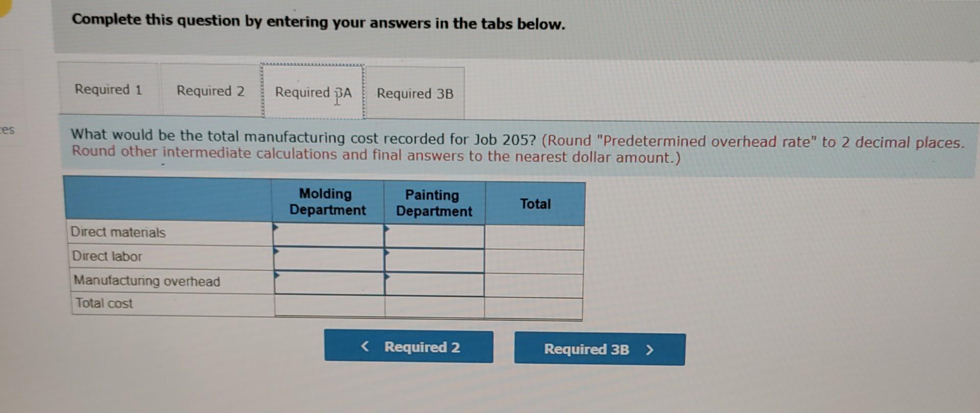Click the Total cost Painting Department cell
This screenshot has width=980, height=413.
pyautogui.click(x=433, y=305)
